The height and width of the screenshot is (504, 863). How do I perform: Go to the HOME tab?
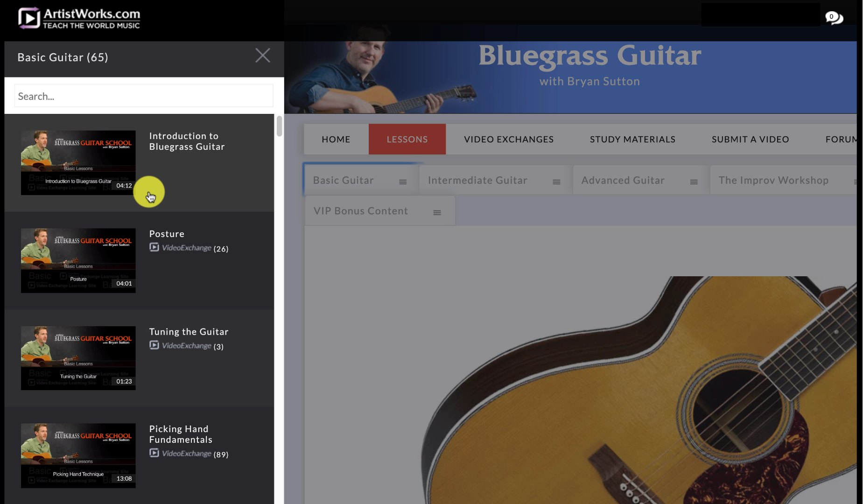pos(336,139)
